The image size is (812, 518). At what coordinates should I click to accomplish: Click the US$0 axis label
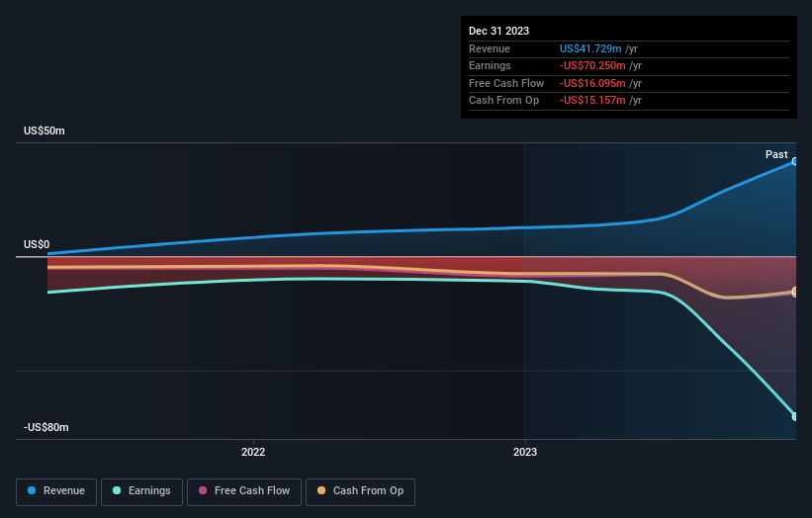pyautogui.click(x=37, y=244)
